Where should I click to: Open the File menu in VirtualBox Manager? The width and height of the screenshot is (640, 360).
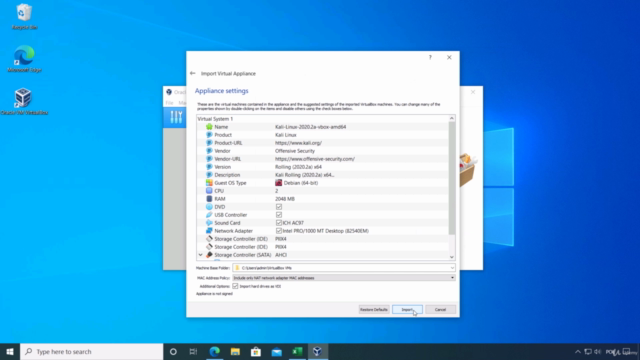click(169, 103)
